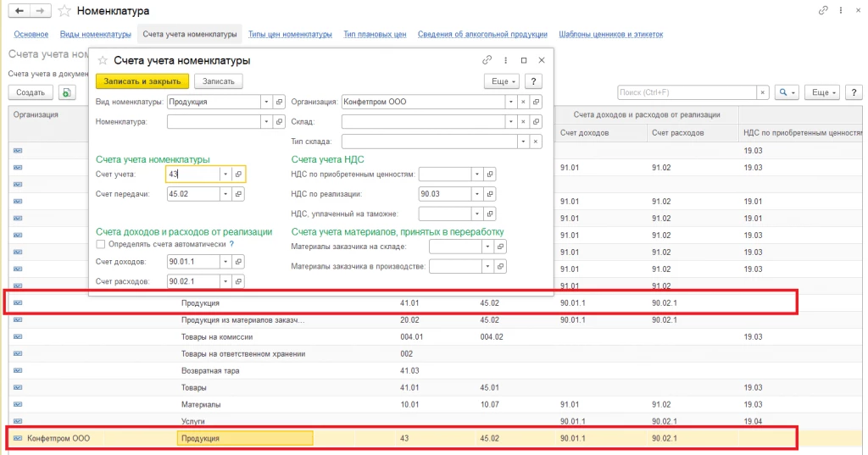Switch to the Основное tab
The height and width of the screenshot is (455, 868).
[31, 35]
